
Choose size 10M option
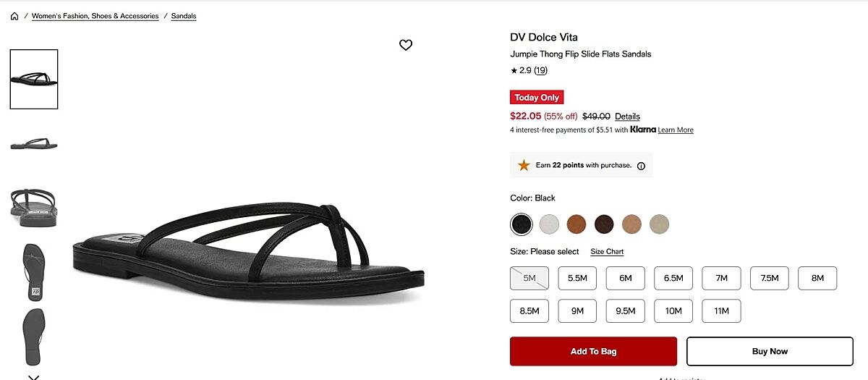coord(673,311)
